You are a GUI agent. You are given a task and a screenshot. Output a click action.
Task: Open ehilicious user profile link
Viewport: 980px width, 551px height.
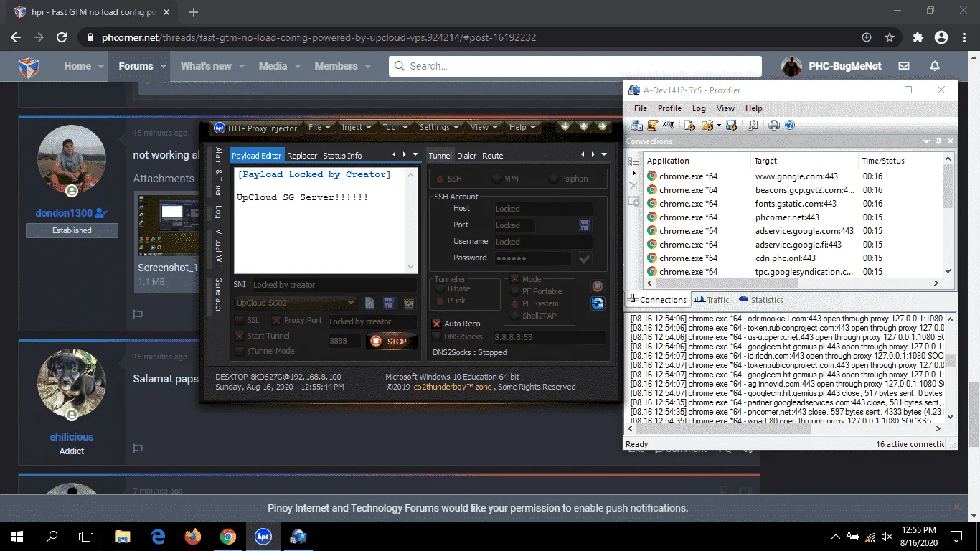point(72,436)
